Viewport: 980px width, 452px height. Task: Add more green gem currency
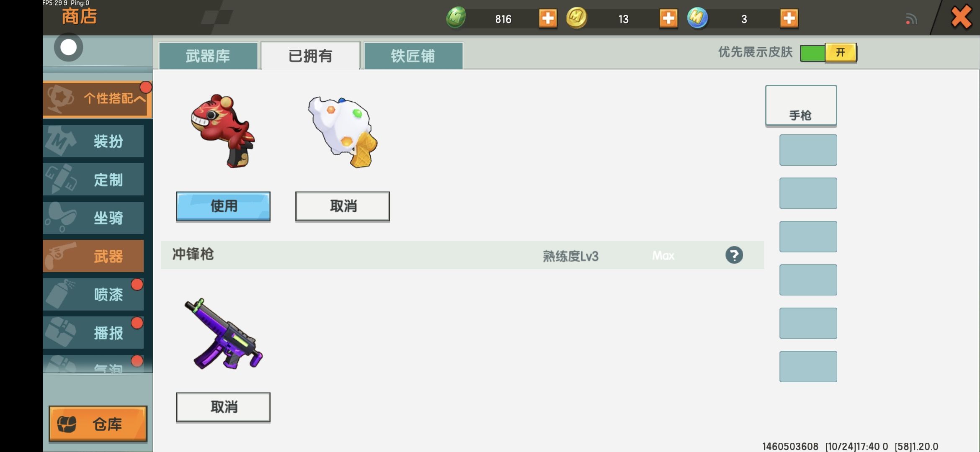547,18
